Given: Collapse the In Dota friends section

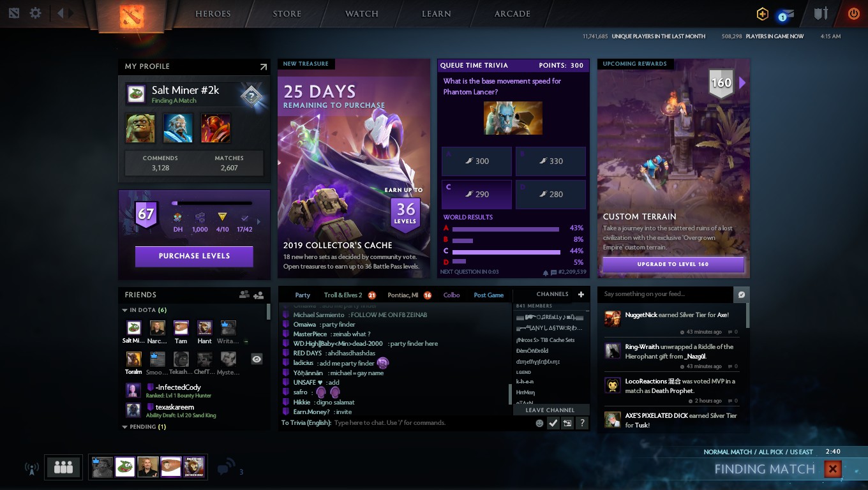Looking at the screenshot, I should point(124,310).
